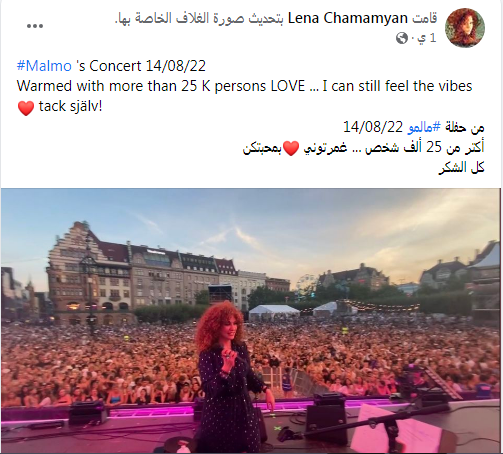Open the post timestamp "1 ي"

tap(427, 38)
